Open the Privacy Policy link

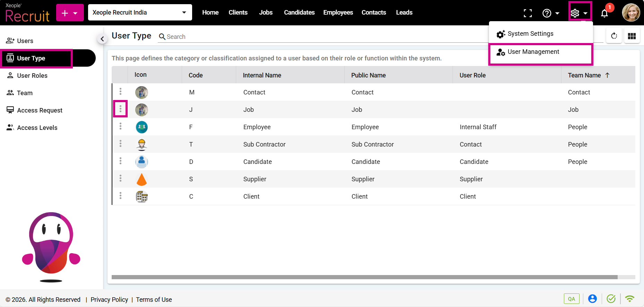(x=109, y=300)
